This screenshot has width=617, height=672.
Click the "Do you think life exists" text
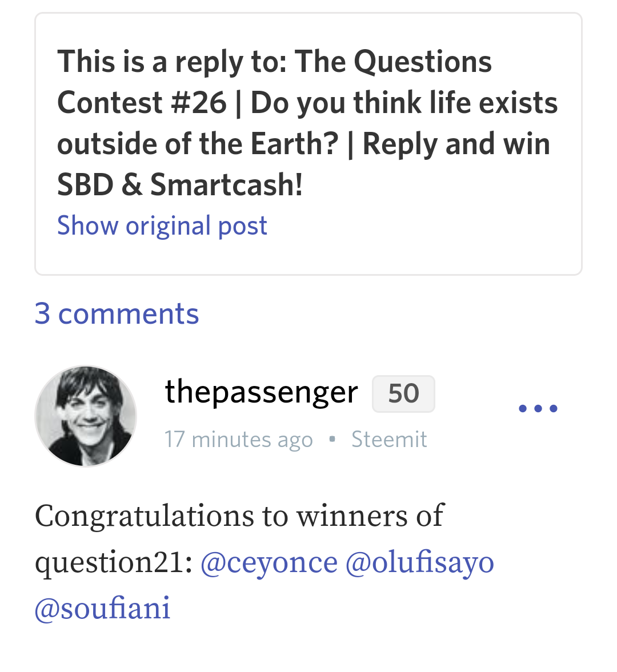(404, 103)
